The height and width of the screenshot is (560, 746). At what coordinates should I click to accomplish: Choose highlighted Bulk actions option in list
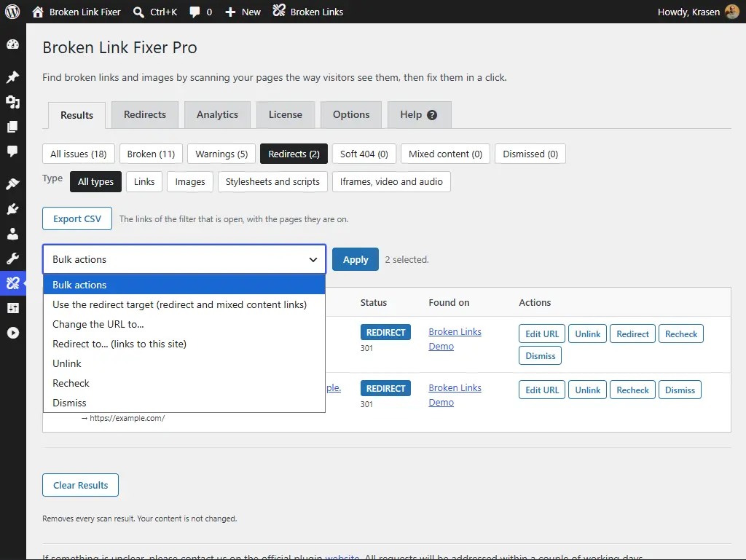point(184,285)
